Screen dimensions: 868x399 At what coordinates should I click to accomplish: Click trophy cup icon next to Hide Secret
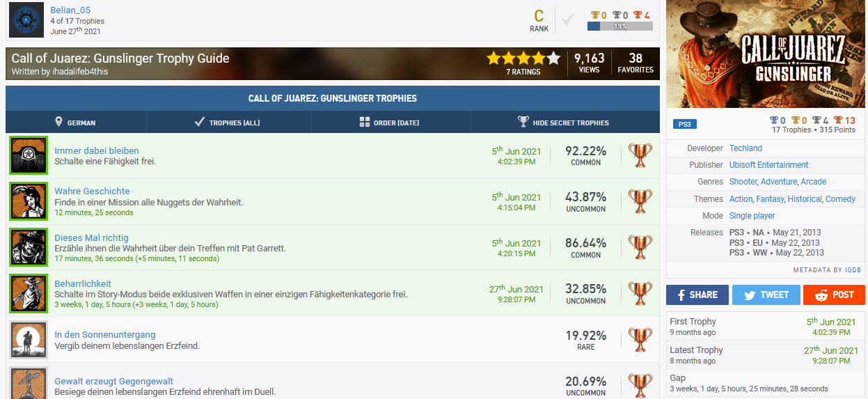(x=523, y=122)
